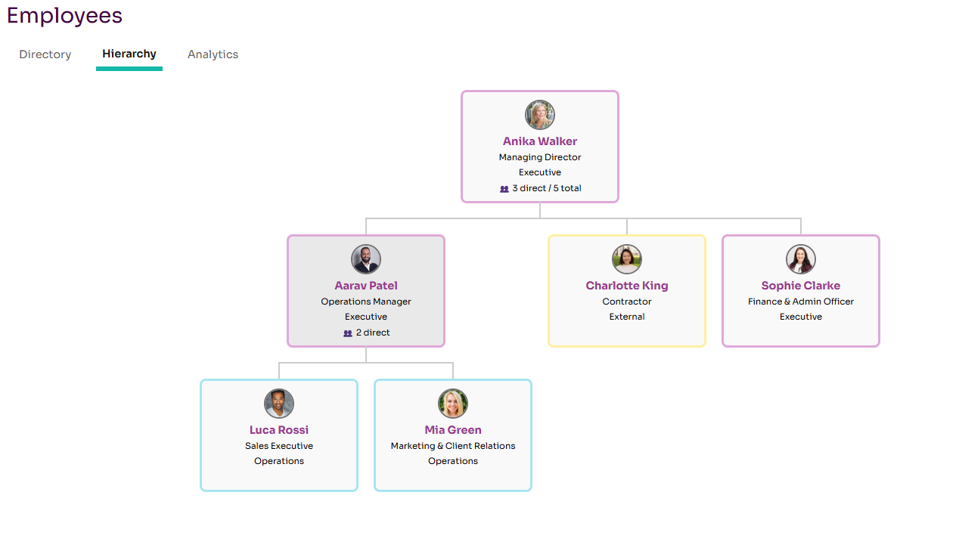Click Sophie Clarke's avatar image
Viewport: 959px width, 560px height.
801,259
